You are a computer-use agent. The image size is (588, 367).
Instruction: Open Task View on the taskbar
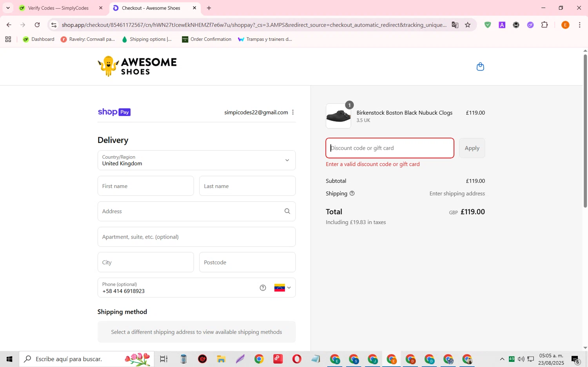(x=164, y=359)
